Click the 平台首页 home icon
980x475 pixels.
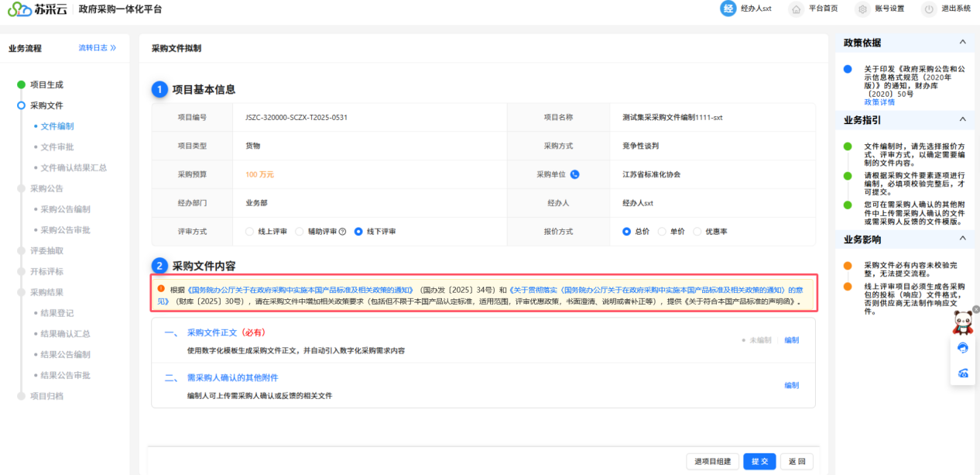(795, 9)
